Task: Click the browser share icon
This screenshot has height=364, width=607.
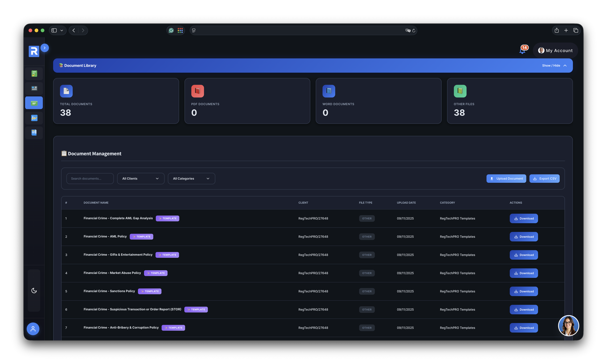Action: pyautogui.click(x=556, y=30)
